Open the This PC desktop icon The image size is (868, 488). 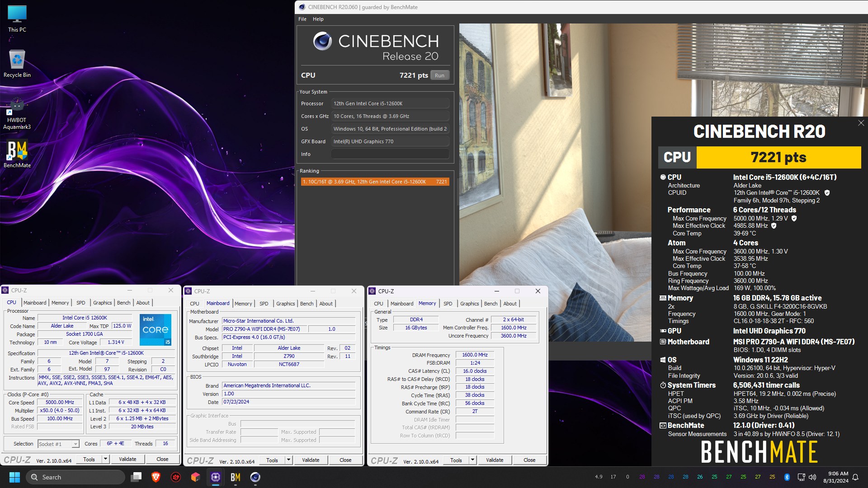[17, 19]
